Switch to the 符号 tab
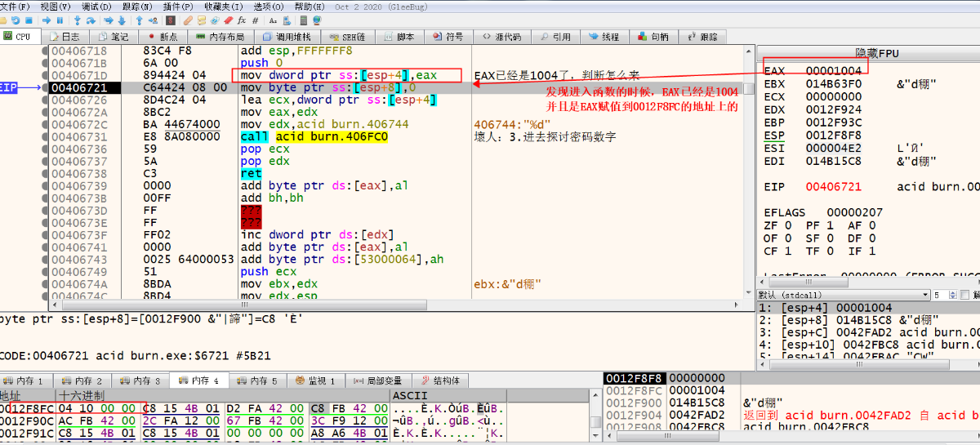Image resolution: width=980 pixels, height=445 pixels. pos(448,37)
